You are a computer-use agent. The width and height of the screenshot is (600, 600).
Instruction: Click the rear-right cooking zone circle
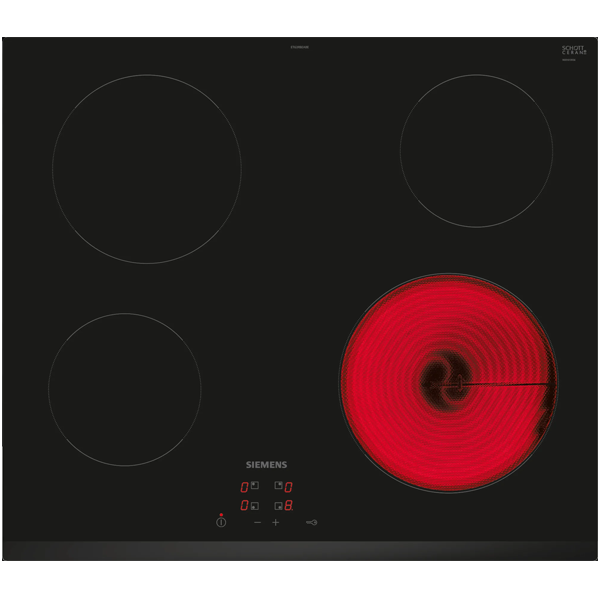tap(476, 149)
